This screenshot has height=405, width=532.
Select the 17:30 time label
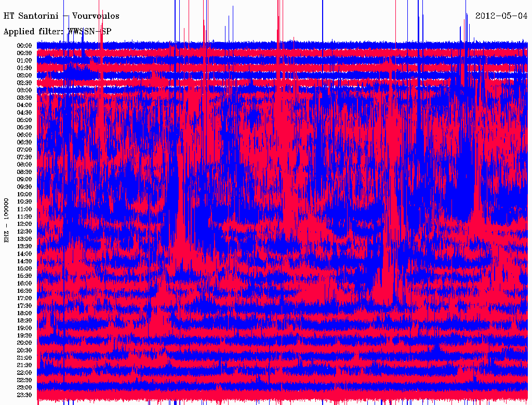(x=24, y=306)
